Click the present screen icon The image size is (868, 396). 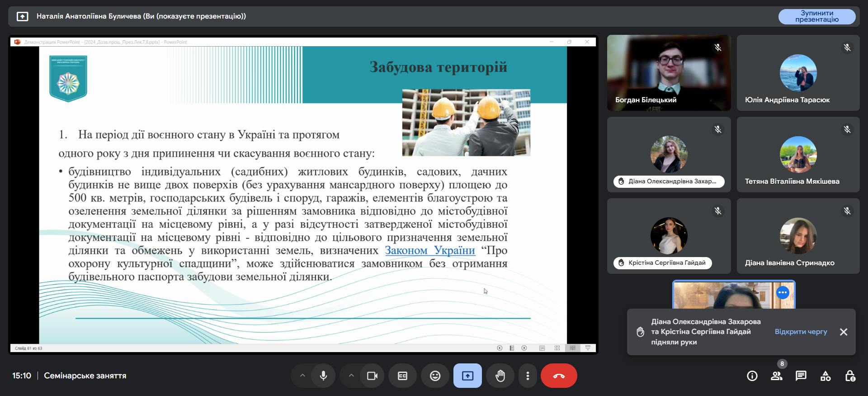coord(467,376)
